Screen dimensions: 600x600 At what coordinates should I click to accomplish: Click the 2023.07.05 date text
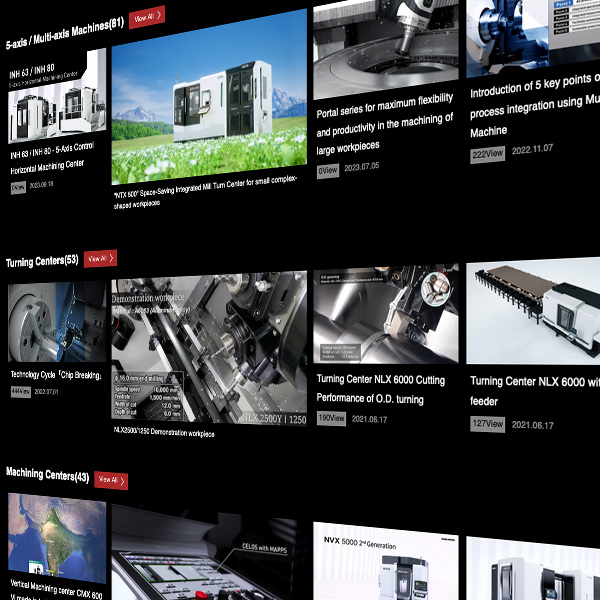(362, 167)
